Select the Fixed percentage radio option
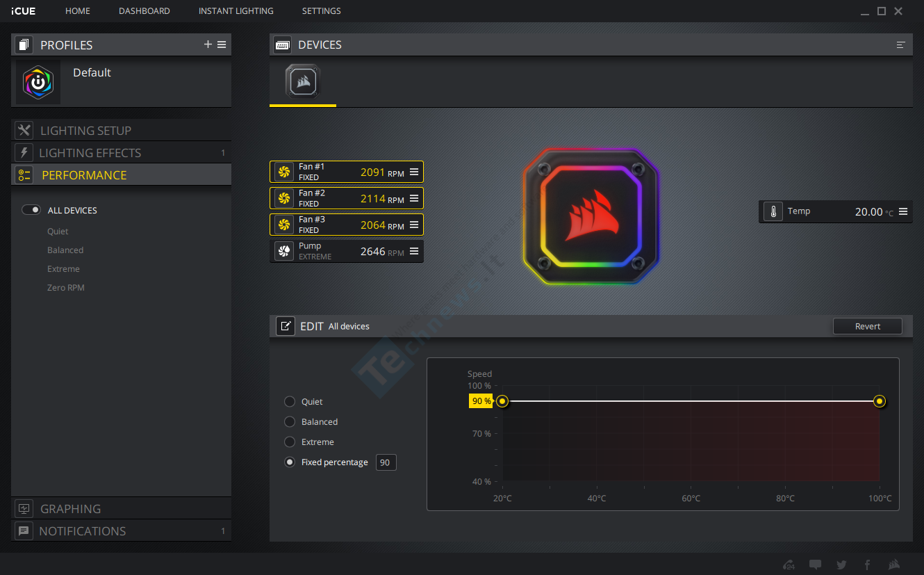Screen dimensions: 924x575 pos(290,462)
